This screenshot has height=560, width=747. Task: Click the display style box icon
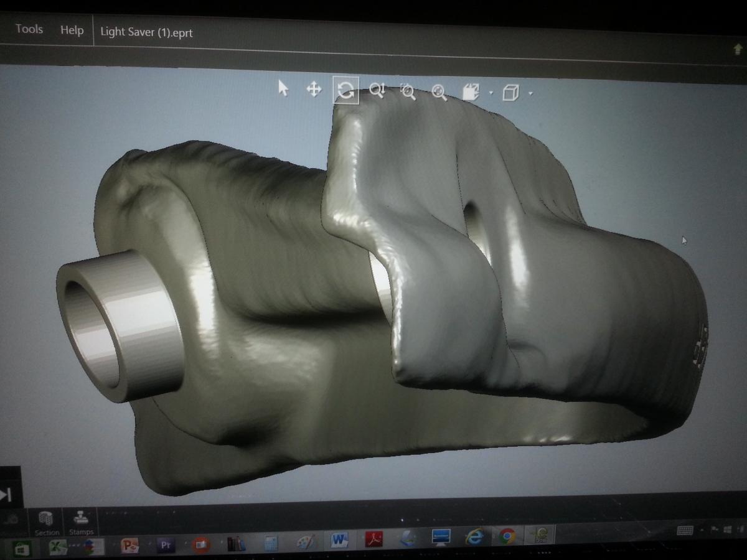click(x=510, y=93)
